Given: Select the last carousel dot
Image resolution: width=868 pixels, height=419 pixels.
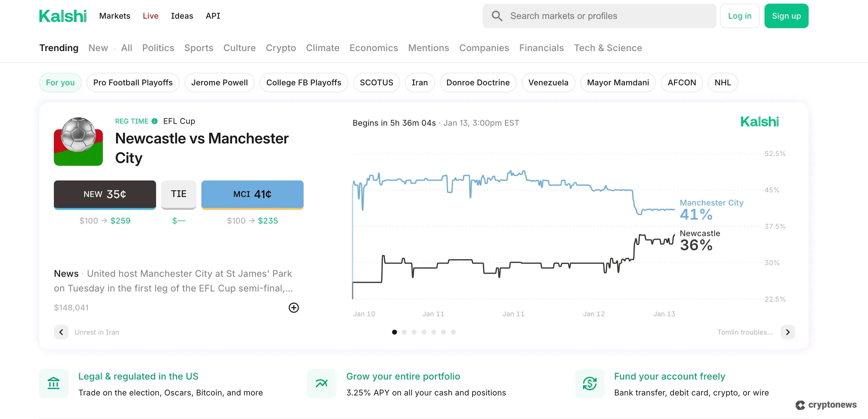Looking at the screenshot, I should (x=453, y=332).
